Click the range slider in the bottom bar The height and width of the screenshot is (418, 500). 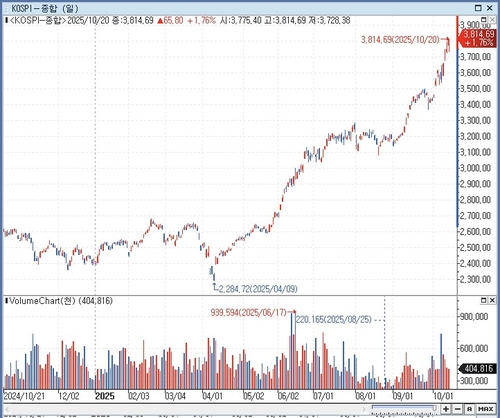tap(404, 408)
